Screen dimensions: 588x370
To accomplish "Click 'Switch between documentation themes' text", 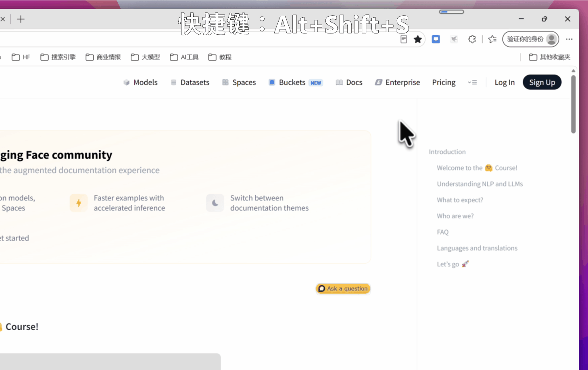I will [269, 203].
